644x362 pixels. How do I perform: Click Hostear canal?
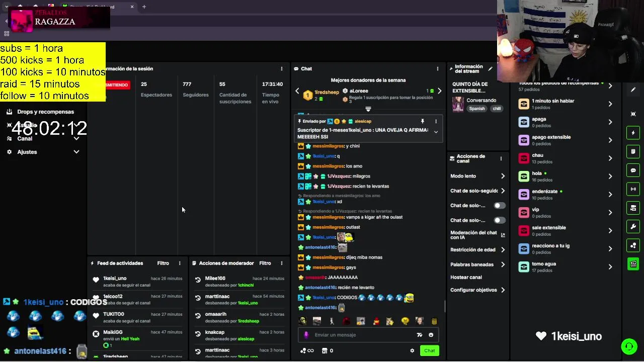pos(466,278)
